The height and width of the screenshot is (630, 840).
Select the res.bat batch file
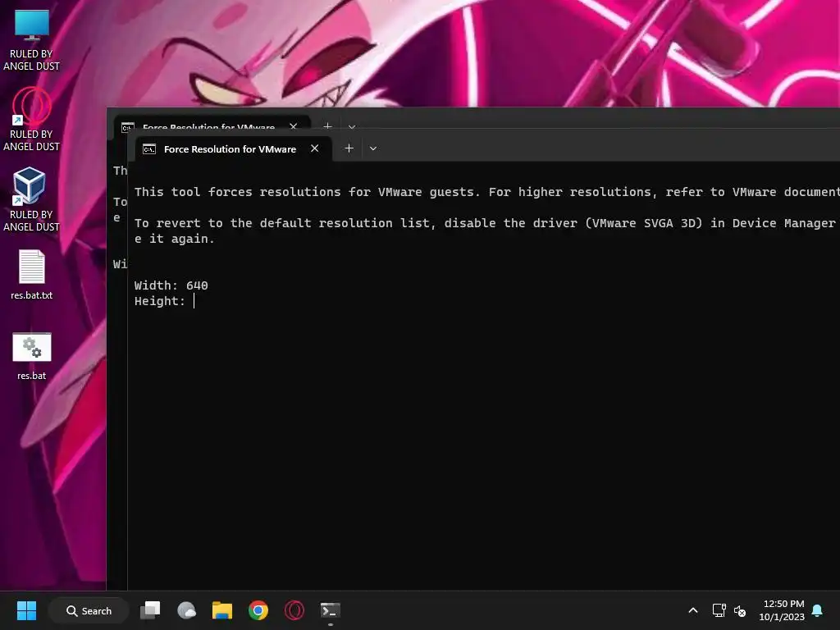coord(32,356)
